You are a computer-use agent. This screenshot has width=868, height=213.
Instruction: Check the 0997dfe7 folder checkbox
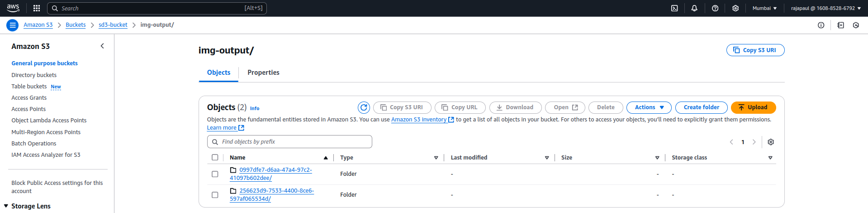point(215,174)
